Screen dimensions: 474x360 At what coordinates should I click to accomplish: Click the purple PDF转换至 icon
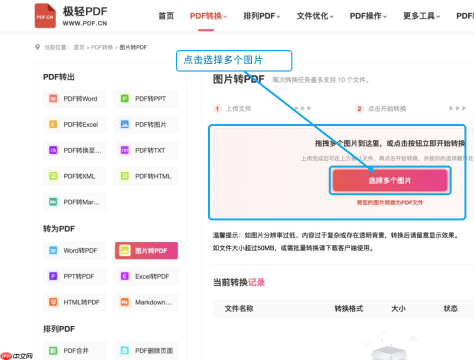pos(53,150)
